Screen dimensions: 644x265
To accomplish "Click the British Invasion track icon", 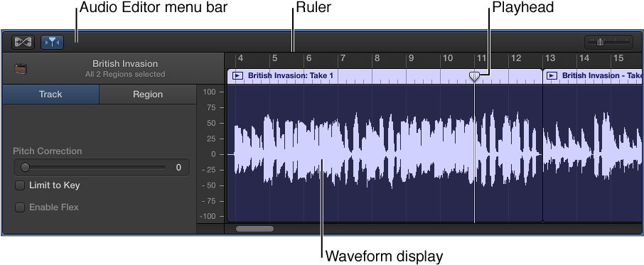I will (x=20, y=68).
